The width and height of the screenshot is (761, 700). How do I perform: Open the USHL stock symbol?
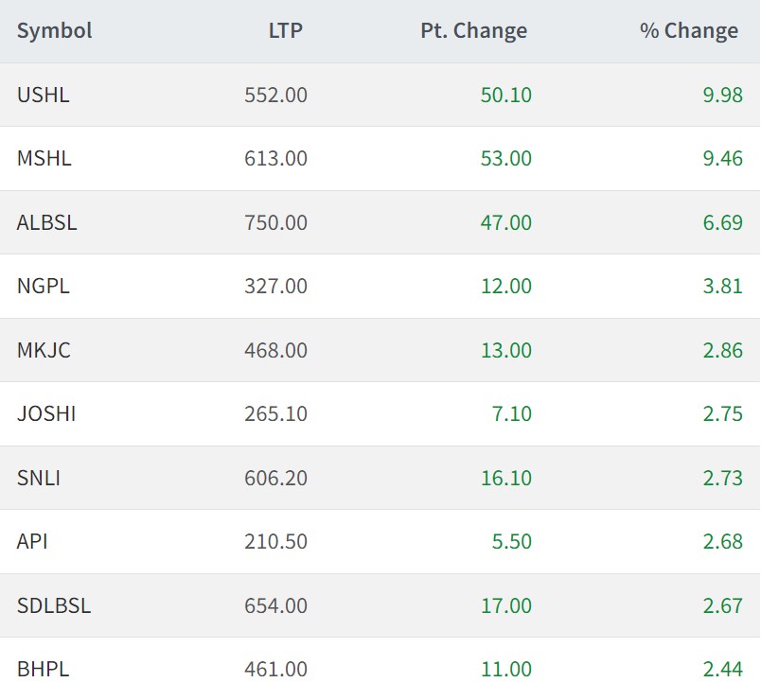(44, 95)
